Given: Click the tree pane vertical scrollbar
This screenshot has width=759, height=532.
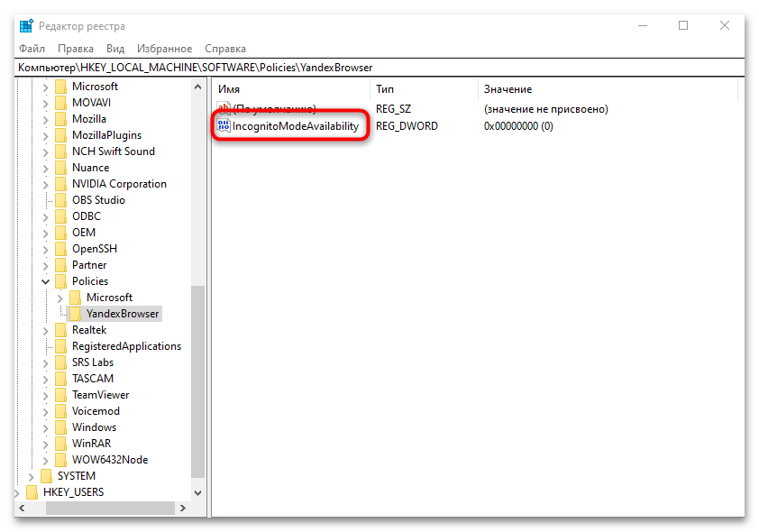Looking at the screenshot, I should click(198, 379).
